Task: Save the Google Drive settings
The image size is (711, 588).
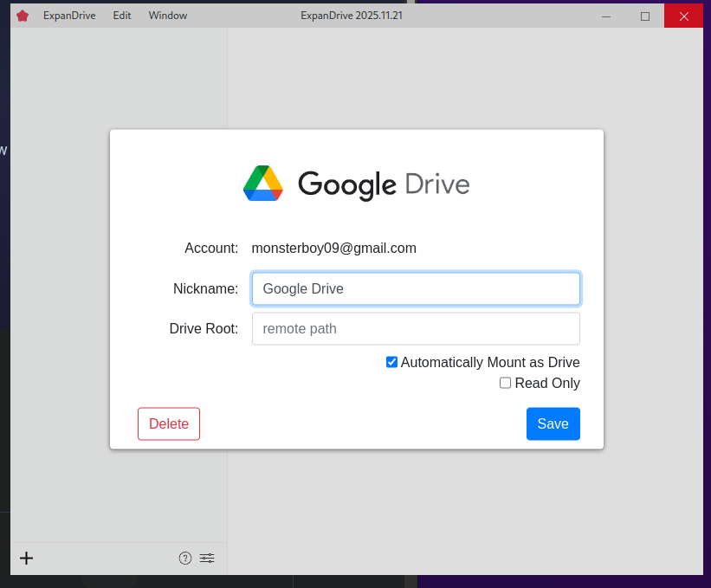Action: click(553, 423)
